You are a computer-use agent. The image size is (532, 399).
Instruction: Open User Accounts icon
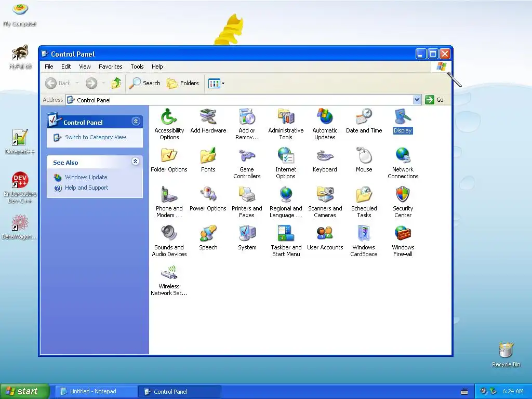(x=325, y=234)
